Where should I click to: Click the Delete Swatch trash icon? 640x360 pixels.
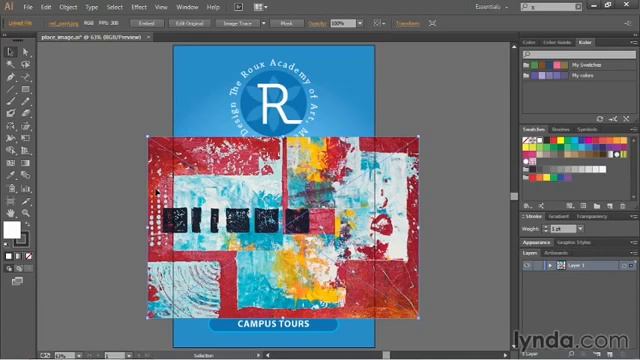[623, 206]
